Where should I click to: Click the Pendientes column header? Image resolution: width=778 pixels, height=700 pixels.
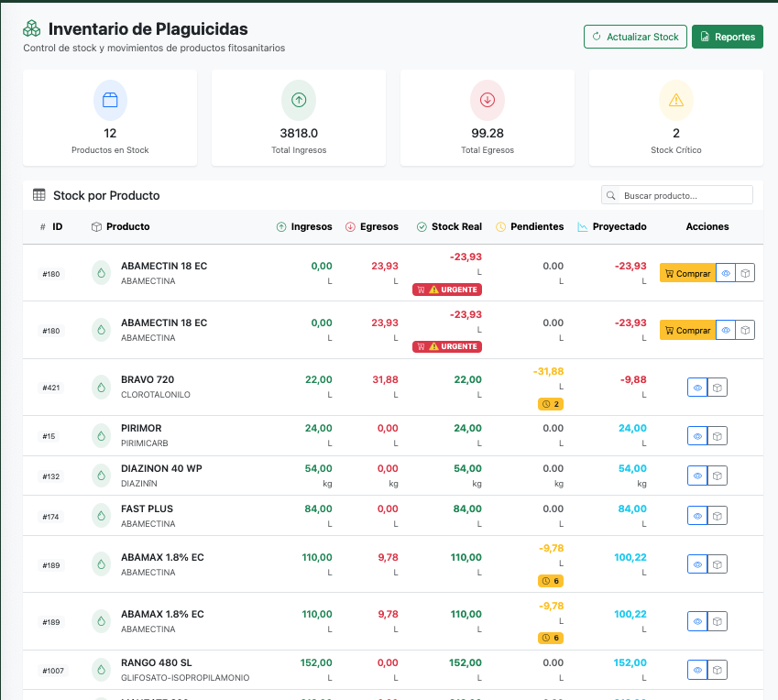530,226
